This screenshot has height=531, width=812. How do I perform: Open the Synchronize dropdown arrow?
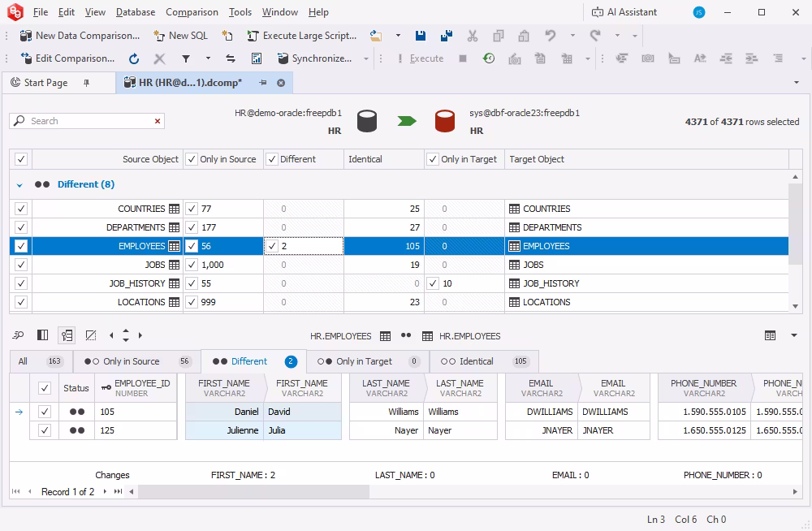[366, 58]
